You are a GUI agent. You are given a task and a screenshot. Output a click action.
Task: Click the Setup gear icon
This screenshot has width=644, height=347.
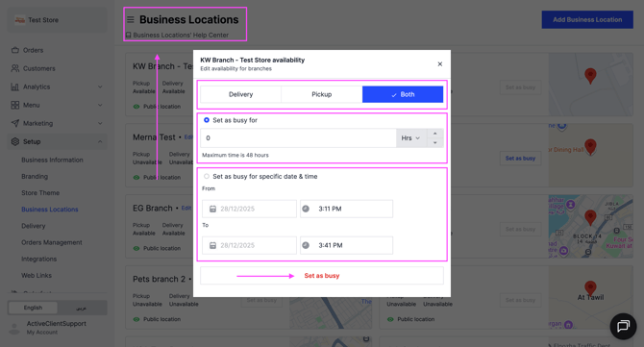tap(15, 141)
